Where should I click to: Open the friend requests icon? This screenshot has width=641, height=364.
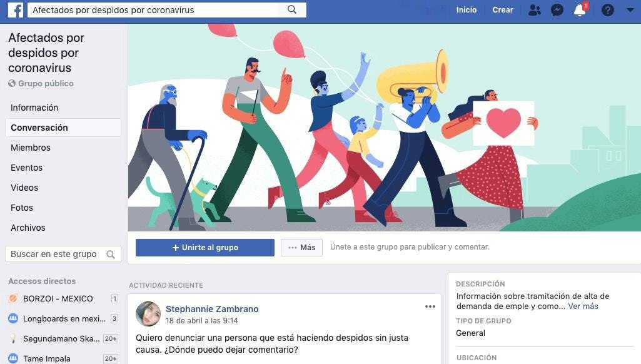pos(534,10)
